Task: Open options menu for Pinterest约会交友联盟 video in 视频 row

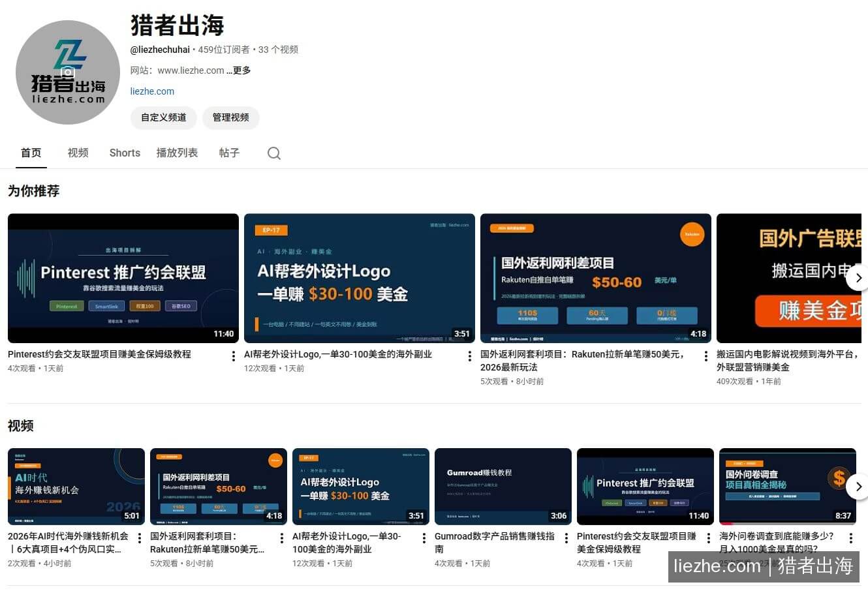Action: pos(708,538)
